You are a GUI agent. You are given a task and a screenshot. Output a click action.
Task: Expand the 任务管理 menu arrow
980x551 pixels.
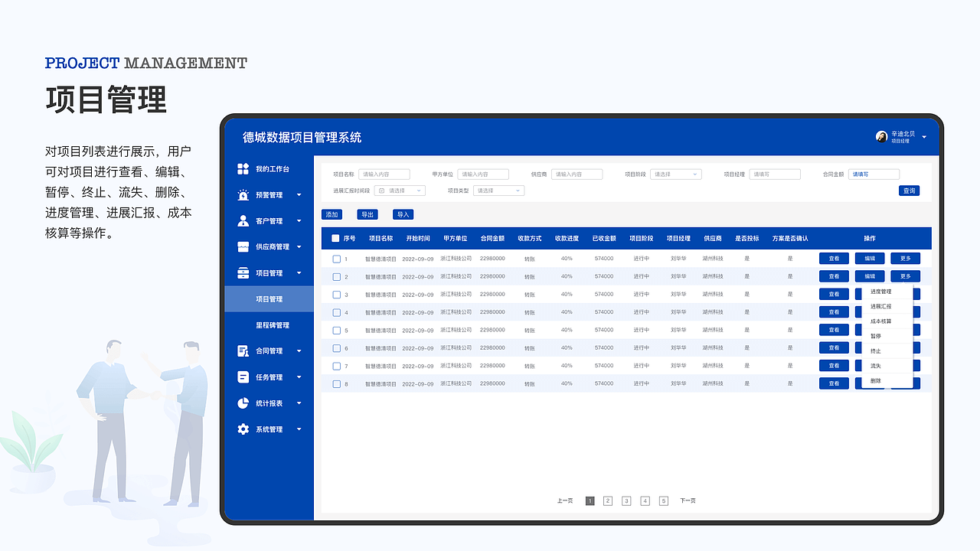pos(299,377)
